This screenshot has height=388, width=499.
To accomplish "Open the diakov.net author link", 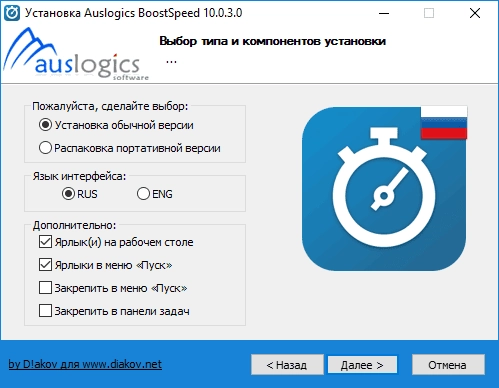I will point(85,364).
